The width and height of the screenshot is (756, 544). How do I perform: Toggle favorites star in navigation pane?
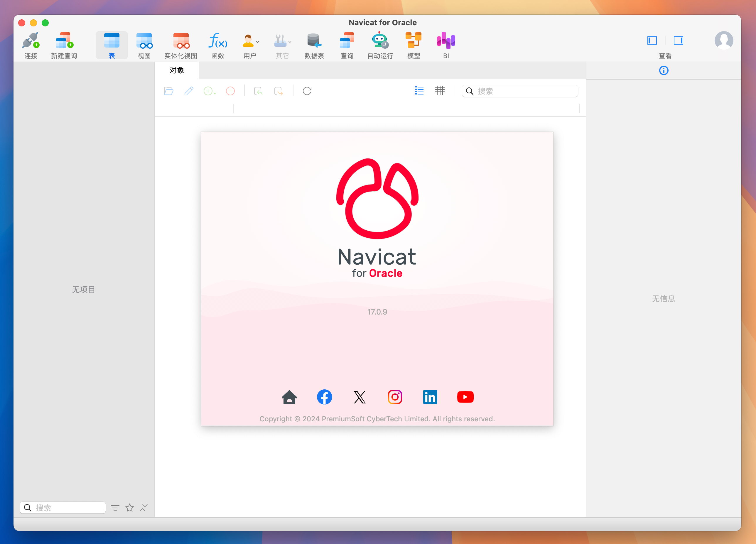[130, 508]
